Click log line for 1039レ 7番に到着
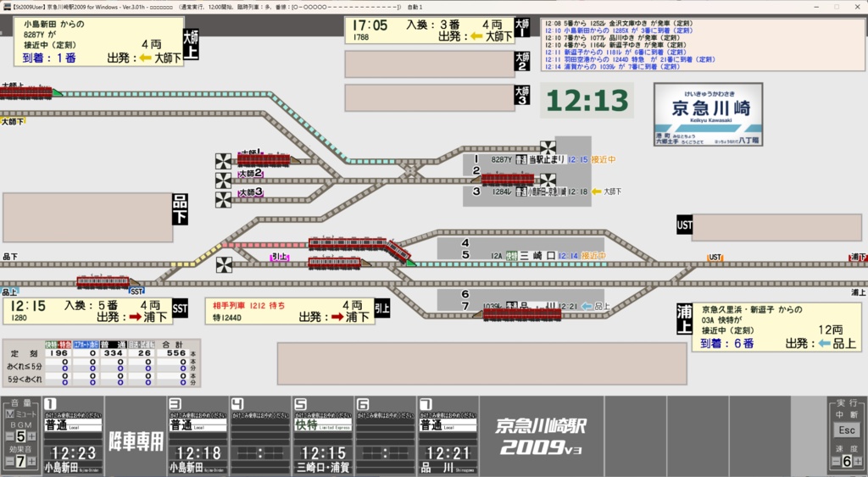This screenshot has height=477, width=868. point(612,67)
